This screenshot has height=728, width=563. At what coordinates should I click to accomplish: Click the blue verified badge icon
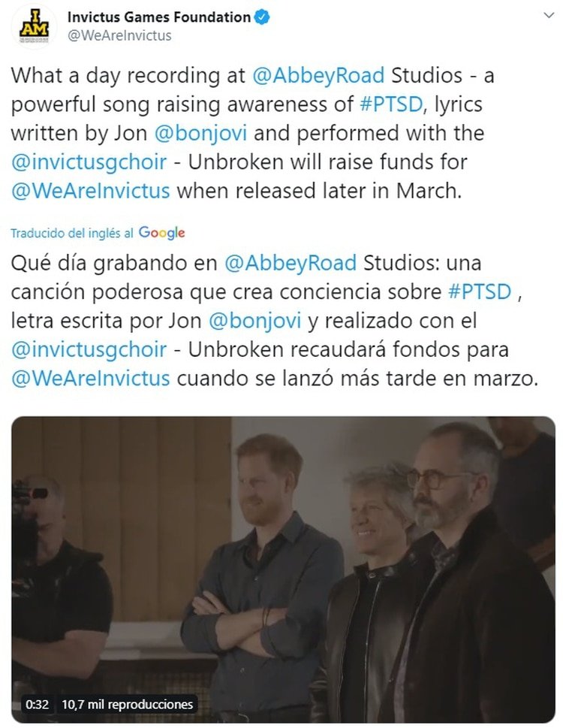point(263,17)
